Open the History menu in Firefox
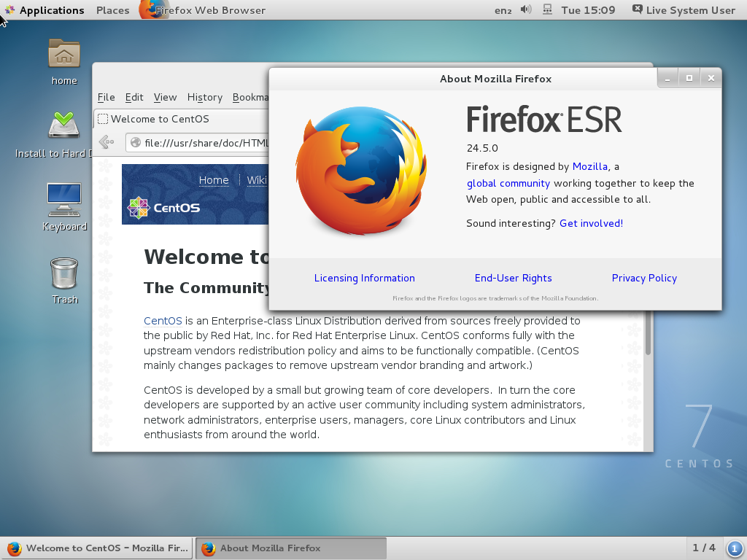The width and height of the screenshot is (747, 560). pyautogui.click(x=204, y=97)
